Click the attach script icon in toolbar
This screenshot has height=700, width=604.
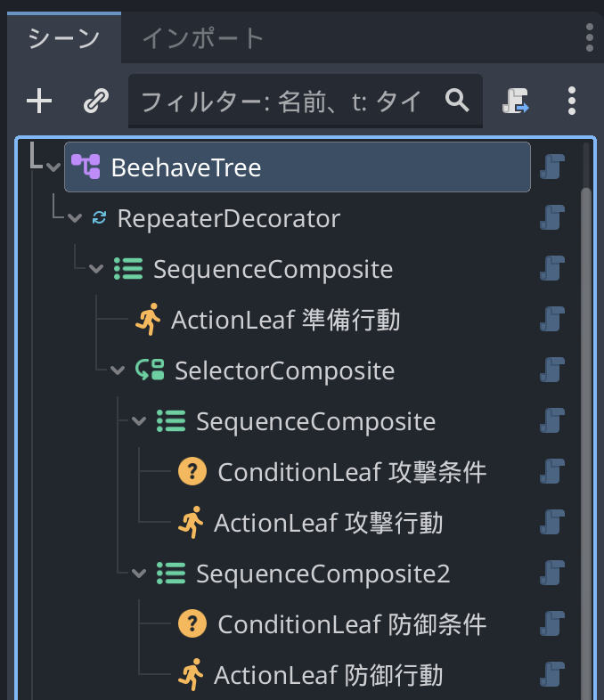tap(516, 102)
